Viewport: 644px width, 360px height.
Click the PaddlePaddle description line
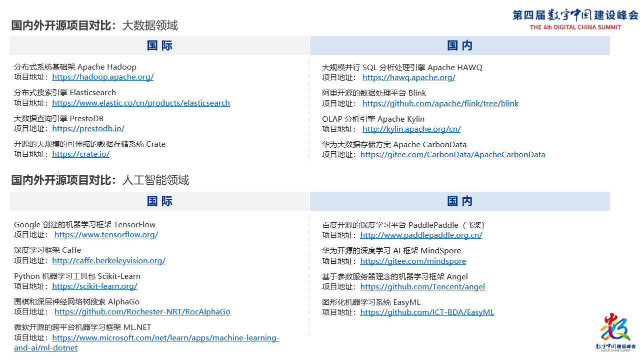click(x=403, y=225)
